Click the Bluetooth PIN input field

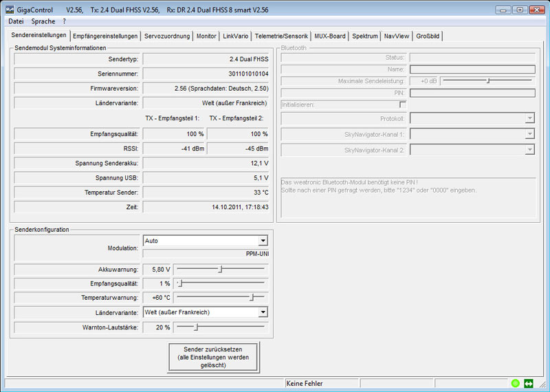[472, 93]
